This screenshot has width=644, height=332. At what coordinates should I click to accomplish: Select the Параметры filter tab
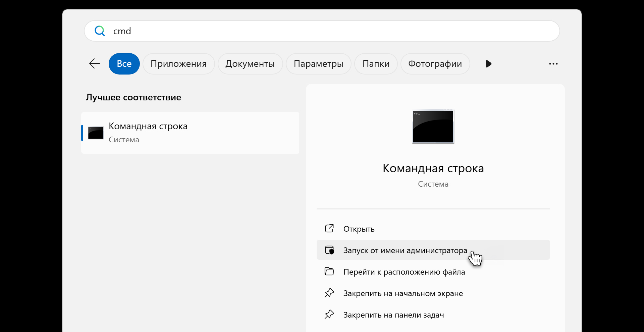coord(318,64)
